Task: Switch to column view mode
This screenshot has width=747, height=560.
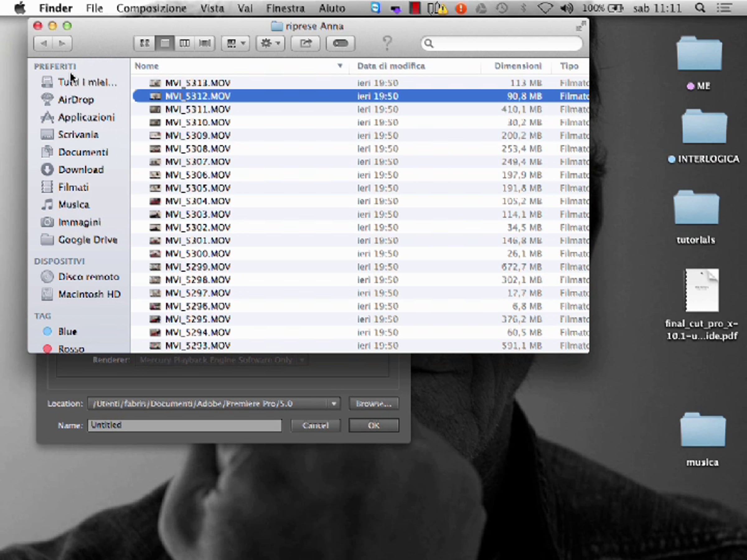Action: point(184,43)
